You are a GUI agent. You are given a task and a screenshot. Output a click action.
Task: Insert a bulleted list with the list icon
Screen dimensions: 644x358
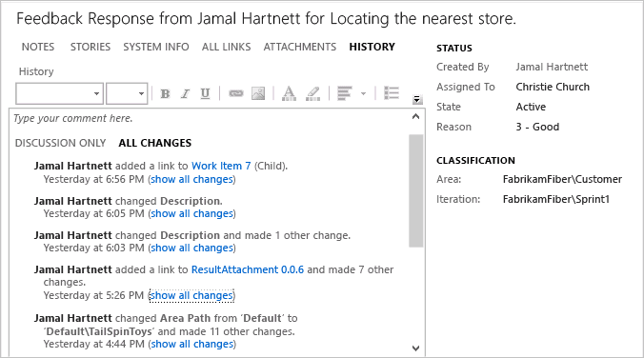click(392, 93)
